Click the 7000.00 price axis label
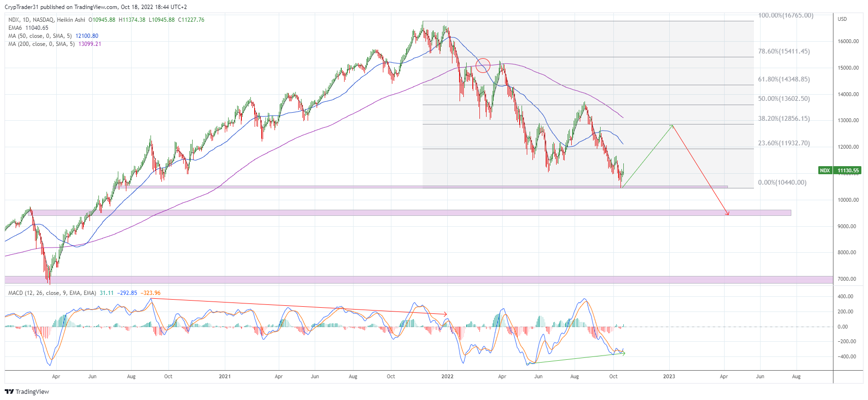The width and height of the screenshot is (868, 400). point(847,279)
